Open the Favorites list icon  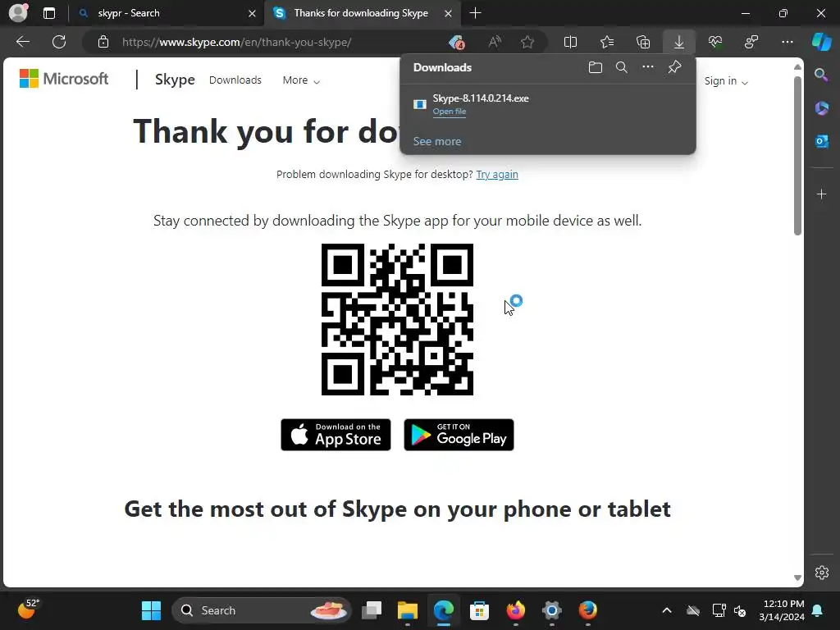click(607, 42)
